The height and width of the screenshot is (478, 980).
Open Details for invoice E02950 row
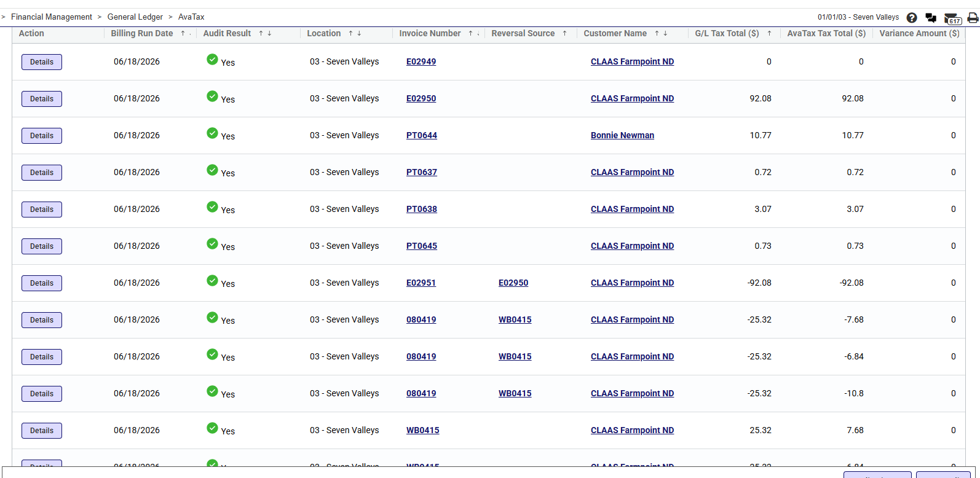(42, 99)
